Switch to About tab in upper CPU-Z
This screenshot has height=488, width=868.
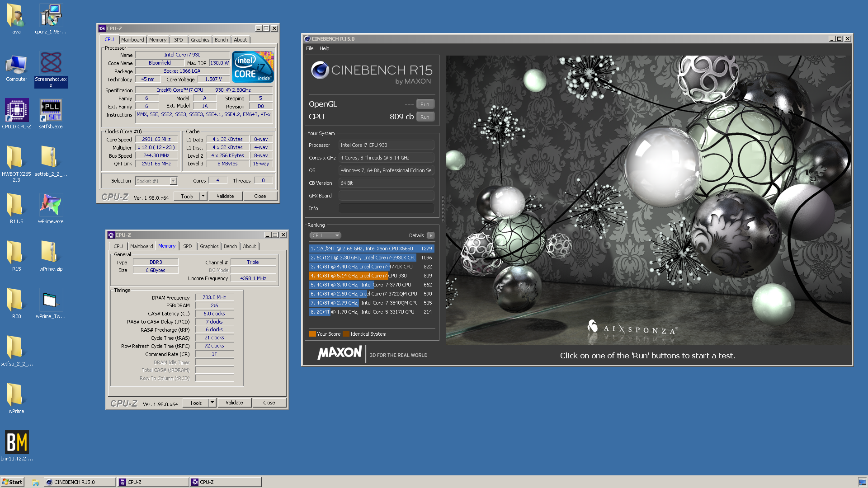241,40
